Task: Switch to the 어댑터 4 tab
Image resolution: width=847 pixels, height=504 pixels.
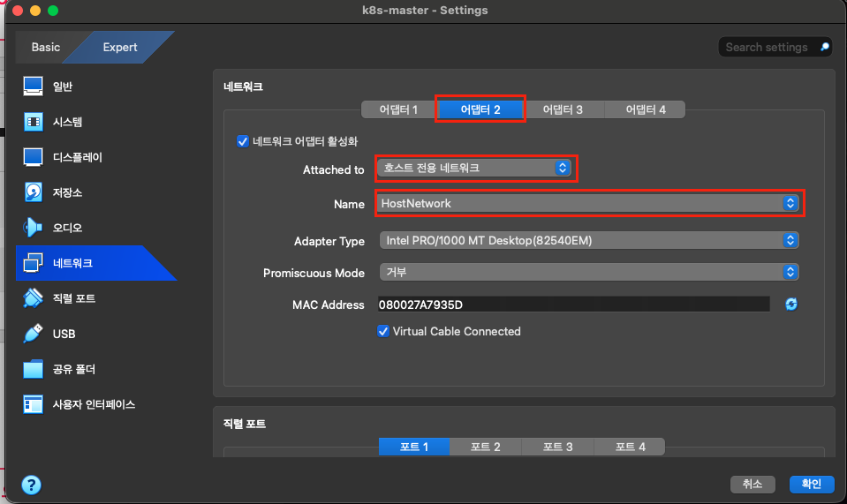Action: [x=646, y=109]
